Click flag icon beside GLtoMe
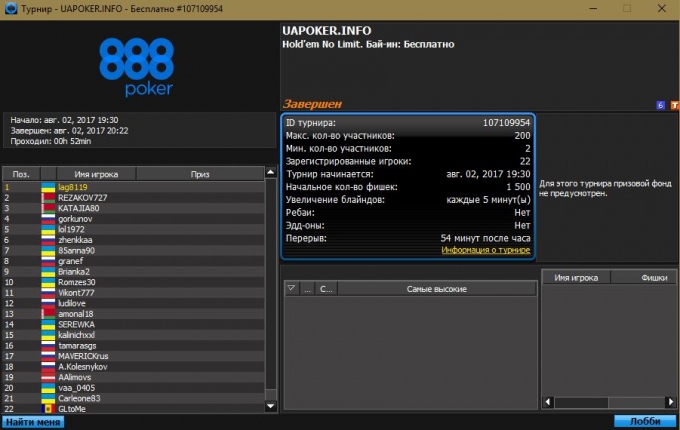The height and width of the screenshot is (430, 680). click(48, 409)
